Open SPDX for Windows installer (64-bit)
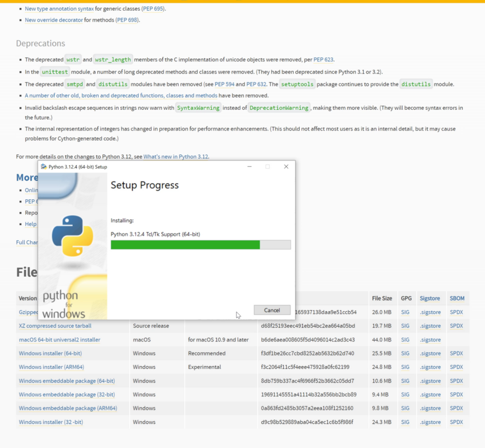 [456, 353]
